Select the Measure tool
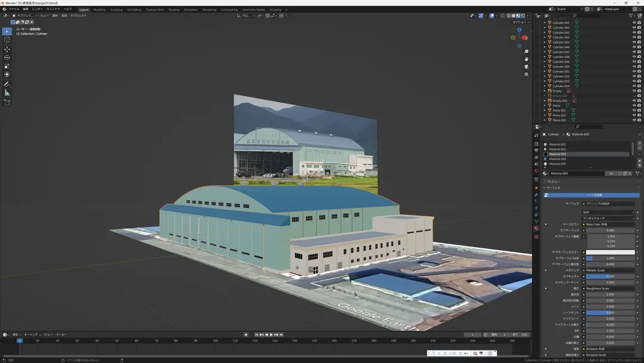The image size is (644, 363). click(7, 93)
